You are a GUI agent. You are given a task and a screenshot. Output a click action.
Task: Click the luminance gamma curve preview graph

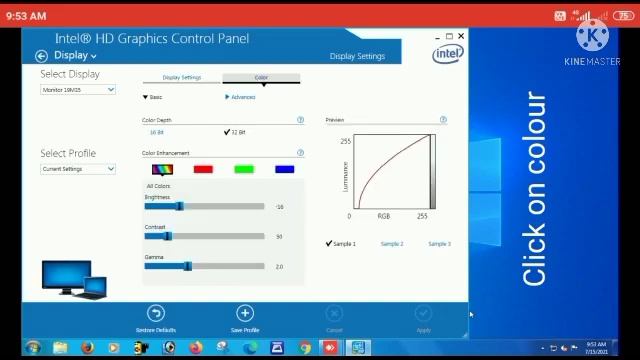tap(394, 171)
